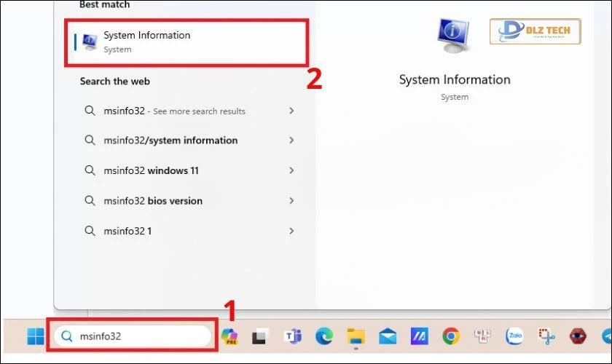Click System Information title in preview pane
612x364 pixels.
click(x=455, y=80)
